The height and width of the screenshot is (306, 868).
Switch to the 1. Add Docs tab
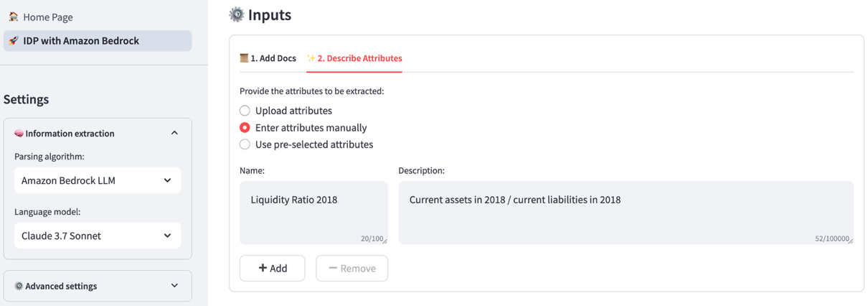(x=268, y=58)
